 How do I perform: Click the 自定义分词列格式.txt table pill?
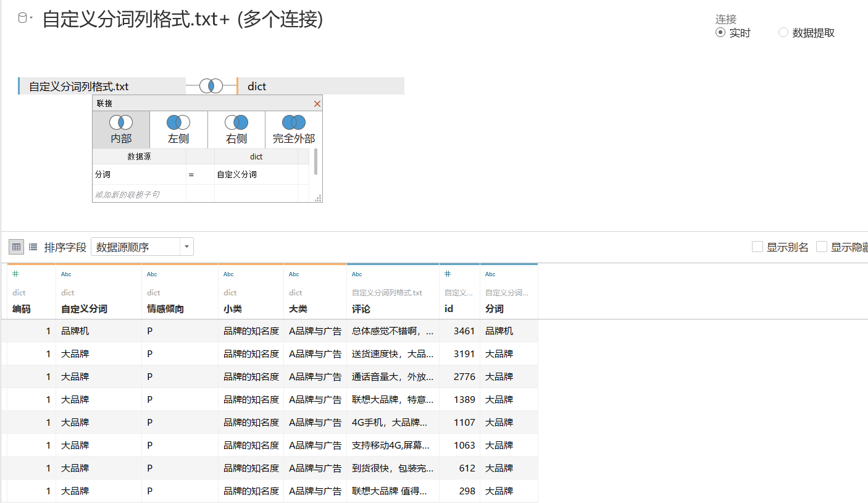(x=102, y=86)
